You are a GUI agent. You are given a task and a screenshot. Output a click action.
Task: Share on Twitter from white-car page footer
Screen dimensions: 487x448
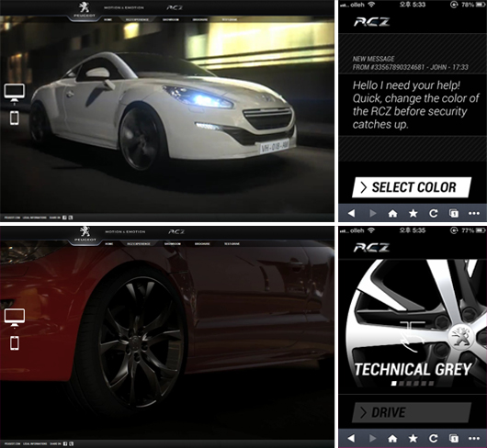(x=71, y=218)
